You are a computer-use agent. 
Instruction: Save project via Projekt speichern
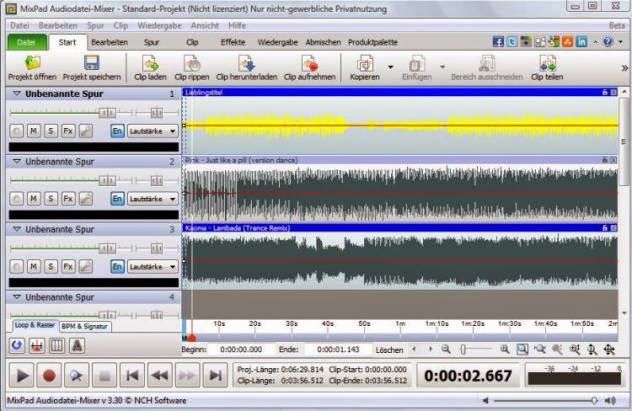coord(91,68)
